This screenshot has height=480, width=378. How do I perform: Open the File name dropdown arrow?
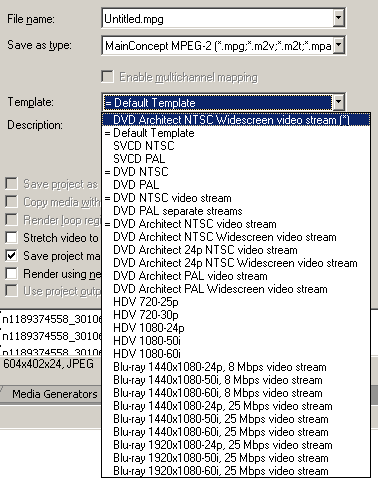coord(338,18)
